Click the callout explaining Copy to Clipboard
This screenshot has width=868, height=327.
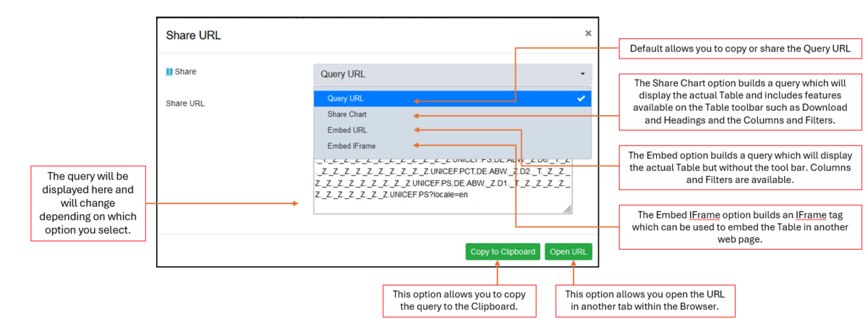459,301
